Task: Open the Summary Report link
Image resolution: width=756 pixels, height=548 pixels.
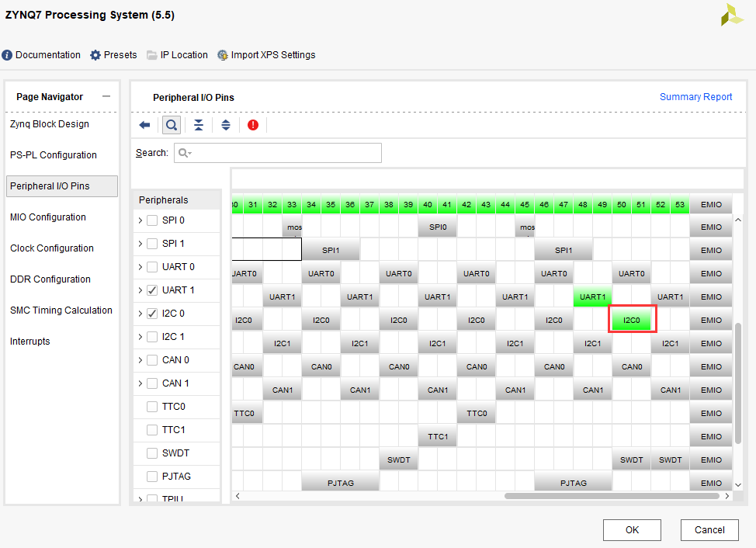Action: pos(695,97)
